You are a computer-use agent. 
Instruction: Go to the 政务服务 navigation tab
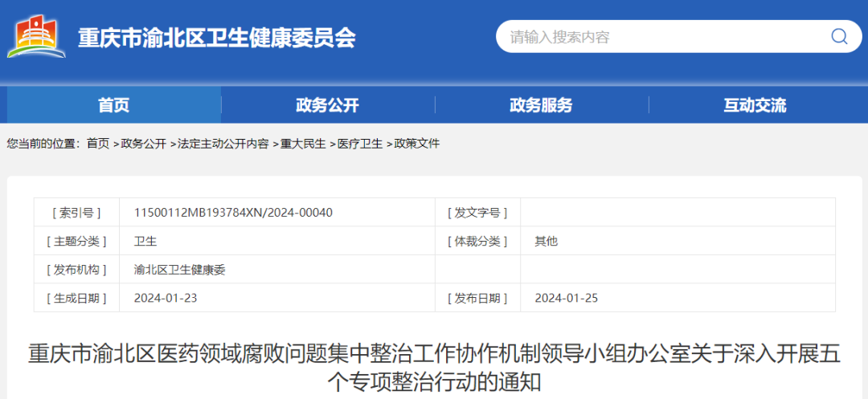(541, 105)
